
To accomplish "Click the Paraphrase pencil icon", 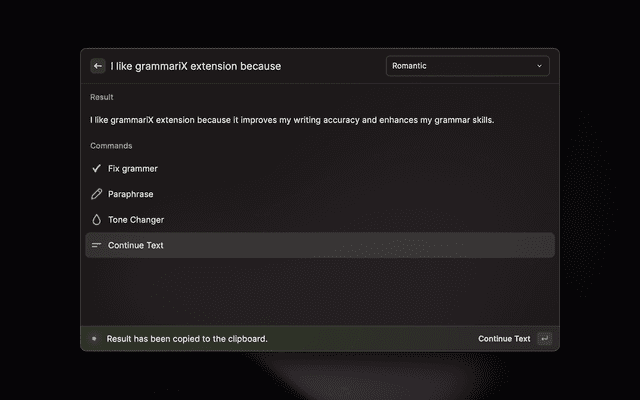I will click(97, 194).
